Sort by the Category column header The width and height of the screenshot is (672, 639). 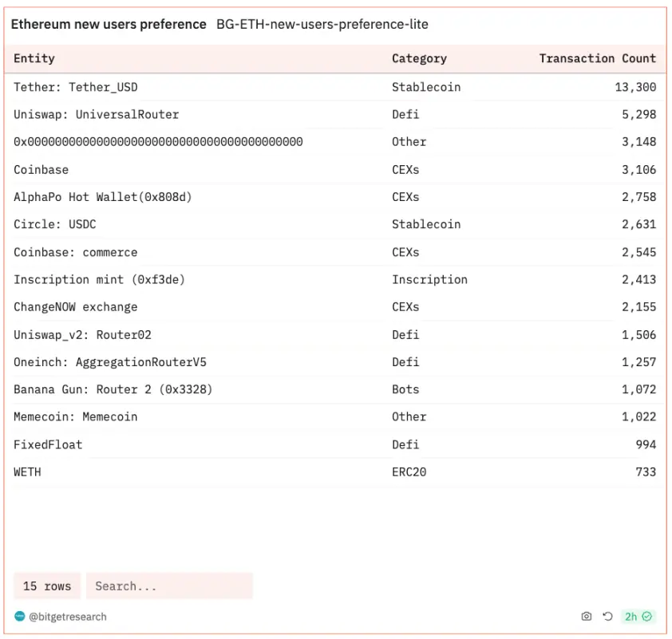(419, 58)
